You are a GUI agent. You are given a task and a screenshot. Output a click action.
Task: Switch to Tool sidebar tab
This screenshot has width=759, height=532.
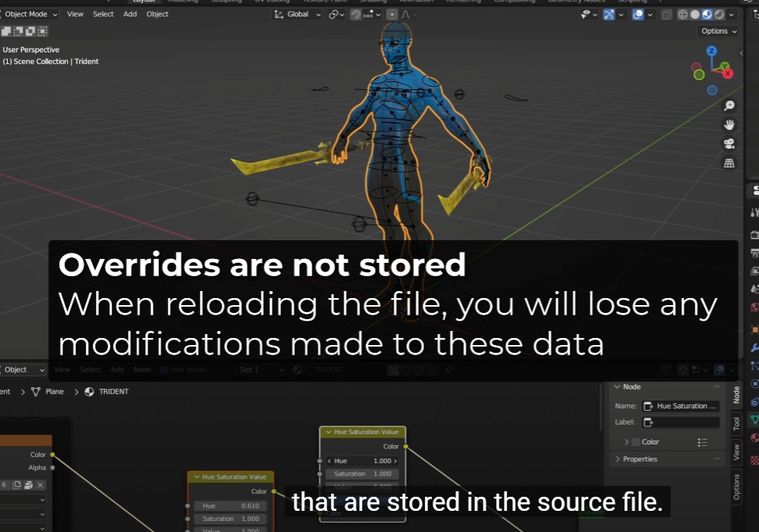click(736, 423)
